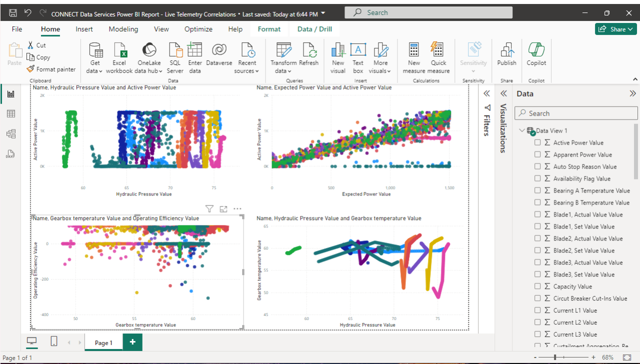Insert a Text box
This screenshot has height=364, width=640.
click(x=358, y=58)
